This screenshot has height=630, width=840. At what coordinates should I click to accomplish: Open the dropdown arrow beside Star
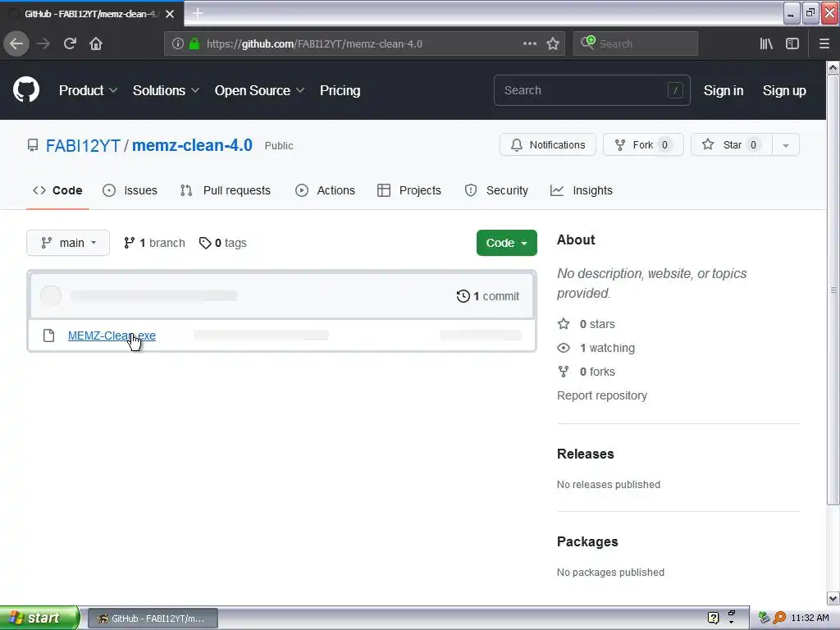point(785,145)
